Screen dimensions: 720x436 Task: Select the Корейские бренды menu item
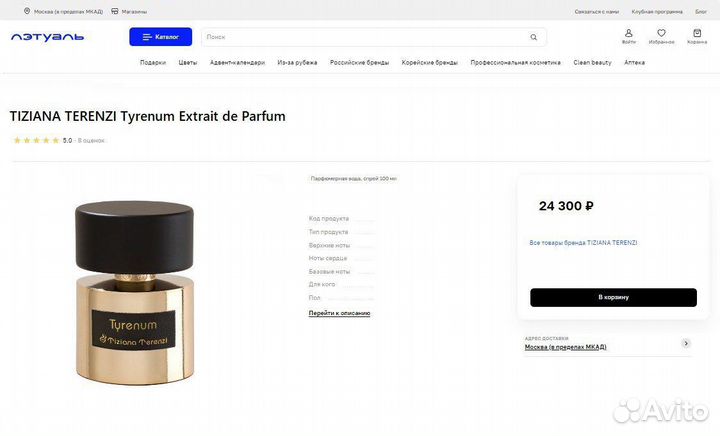(430, 62)
